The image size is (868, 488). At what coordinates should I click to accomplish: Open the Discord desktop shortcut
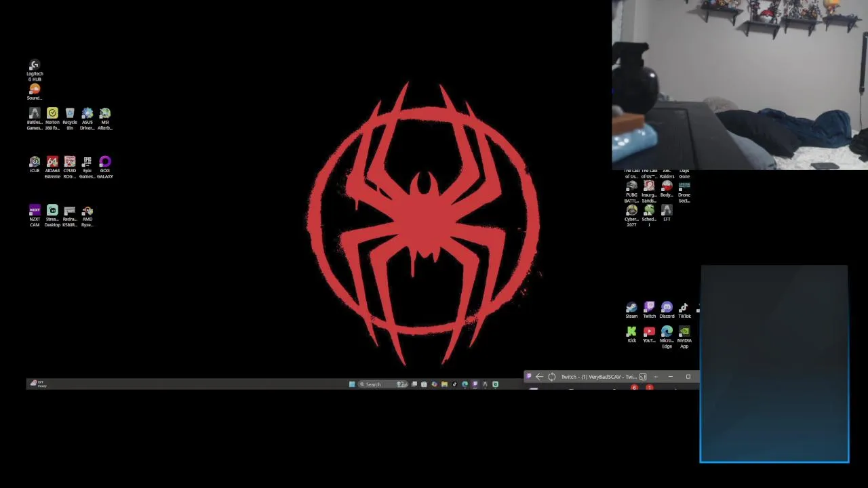point(667,310)
